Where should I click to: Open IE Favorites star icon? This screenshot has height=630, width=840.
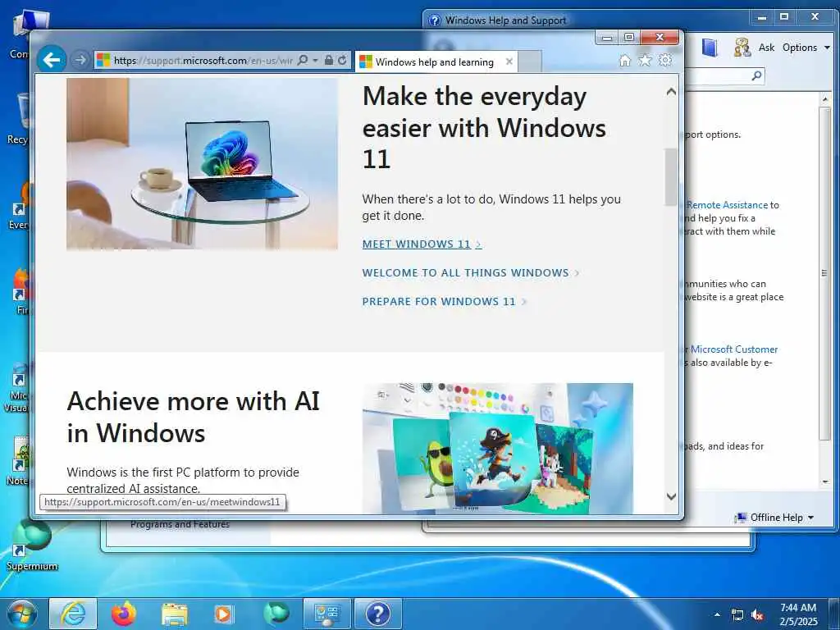pyautogui.click(x=645, y=60)
